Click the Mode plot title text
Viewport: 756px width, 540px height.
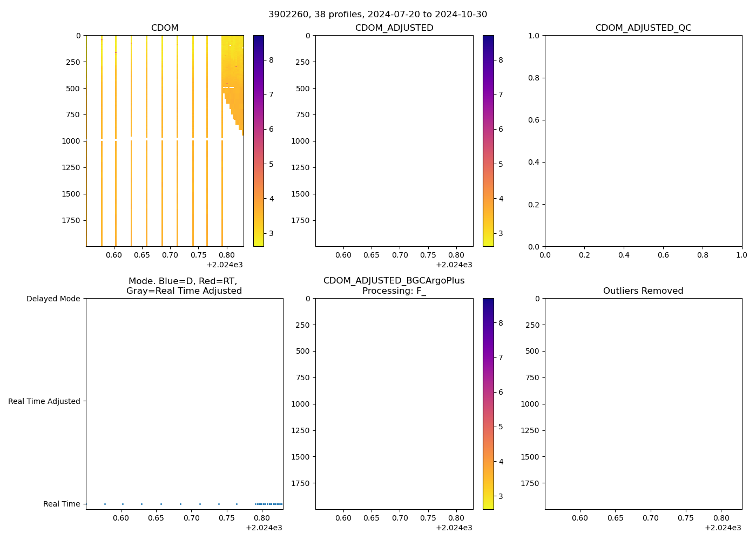pyautogui.click(x=184, y=286)
